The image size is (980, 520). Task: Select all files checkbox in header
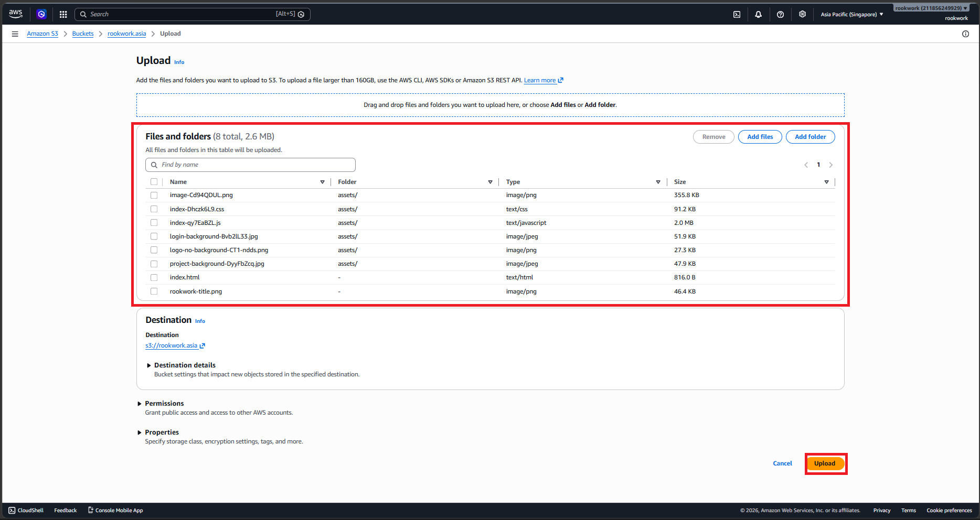(154, 182)
